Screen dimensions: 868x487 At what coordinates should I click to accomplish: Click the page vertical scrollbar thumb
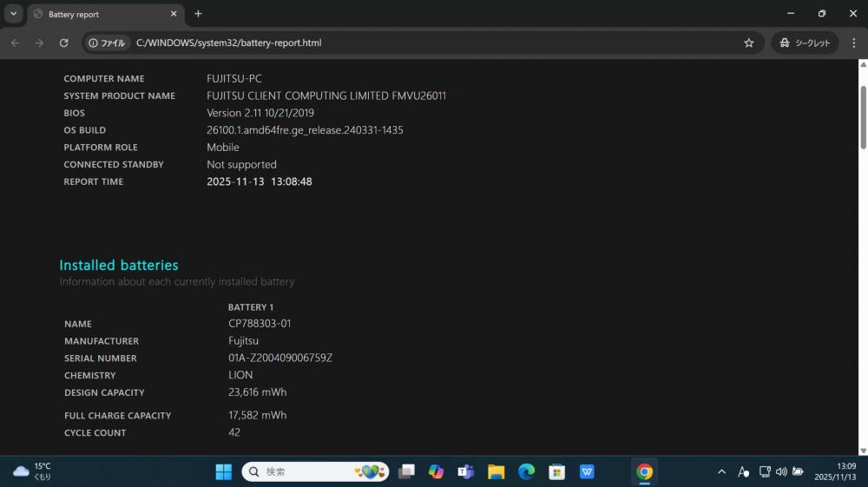tap(863, 117)
